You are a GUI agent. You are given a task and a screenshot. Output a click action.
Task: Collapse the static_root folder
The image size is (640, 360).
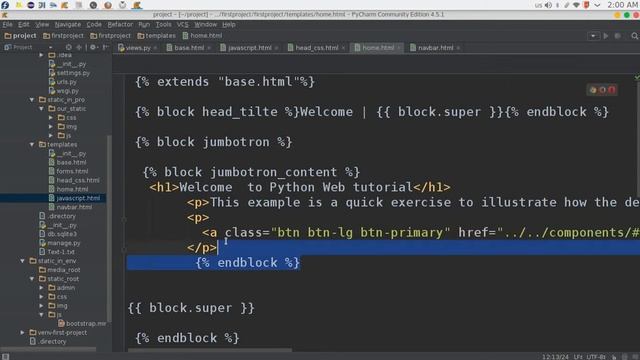32,279
